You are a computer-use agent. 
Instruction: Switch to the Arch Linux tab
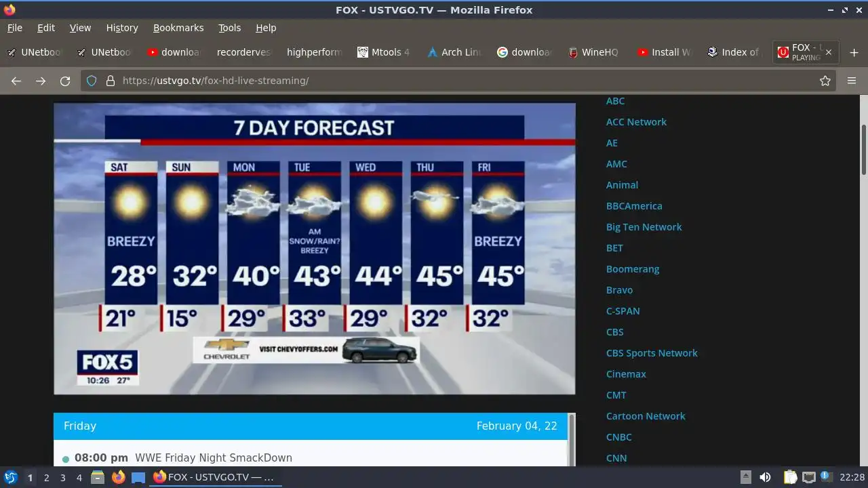pos(454,52)
